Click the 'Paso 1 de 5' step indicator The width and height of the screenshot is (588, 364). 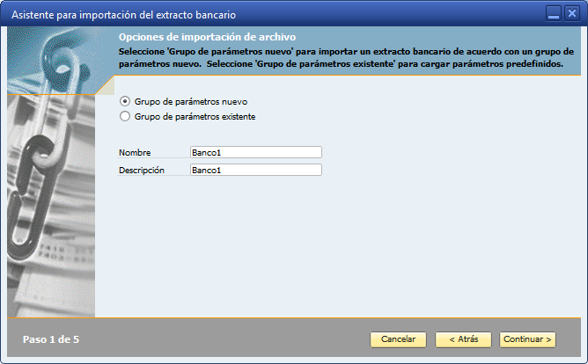(x=50, y=339)
